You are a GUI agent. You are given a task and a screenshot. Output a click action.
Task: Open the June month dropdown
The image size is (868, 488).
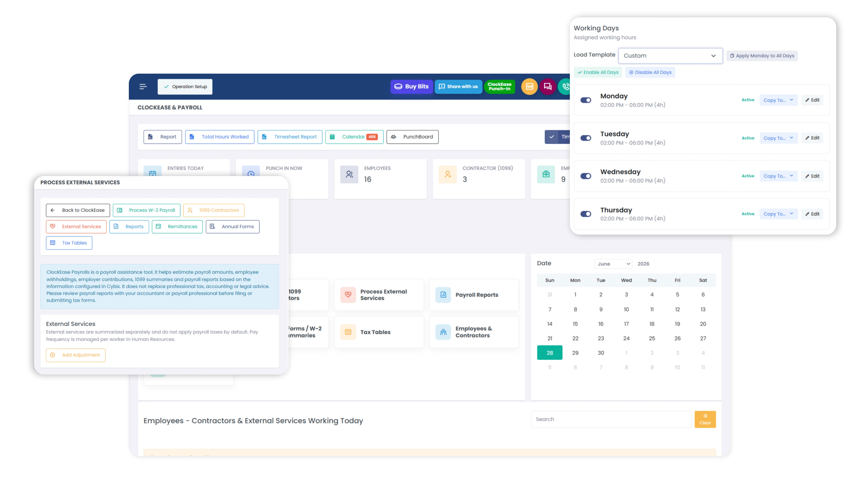pyautogui.click(x=613, y=264)
